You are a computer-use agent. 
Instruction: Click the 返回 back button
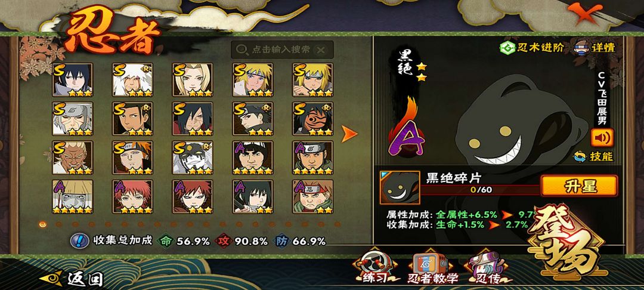[x=72, y=279]
